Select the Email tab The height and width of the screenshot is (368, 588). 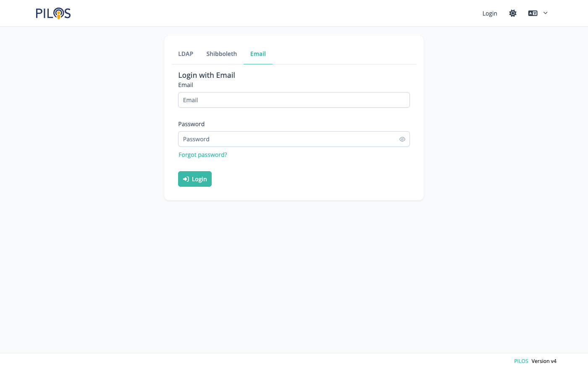(x=258, y=54)
